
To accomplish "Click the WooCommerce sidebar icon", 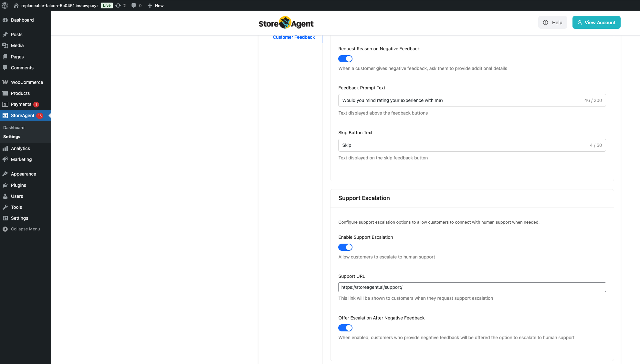I will tap(5, 82).
